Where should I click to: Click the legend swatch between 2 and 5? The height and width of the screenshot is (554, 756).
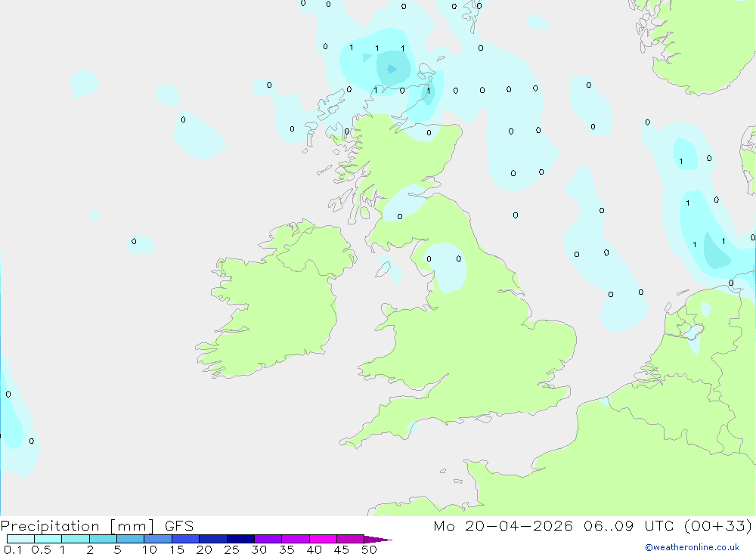click(103, 539)
